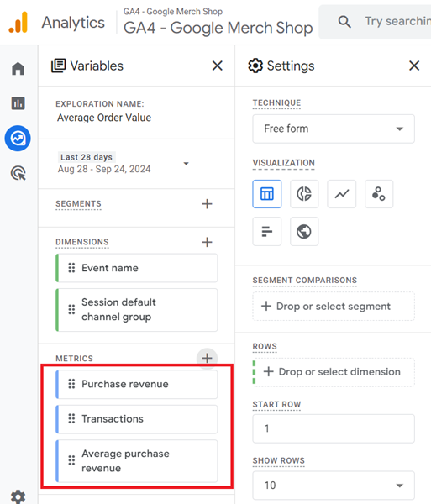
Task: Click drag handle of Transactions
Action: pos(71,418)
